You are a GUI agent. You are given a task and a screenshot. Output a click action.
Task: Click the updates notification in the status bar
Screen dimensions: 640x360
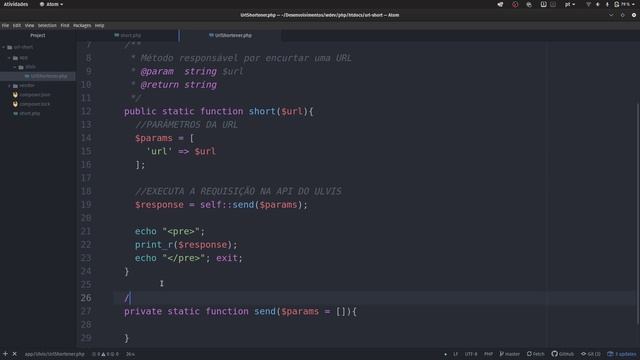click(x=621, y=354)
